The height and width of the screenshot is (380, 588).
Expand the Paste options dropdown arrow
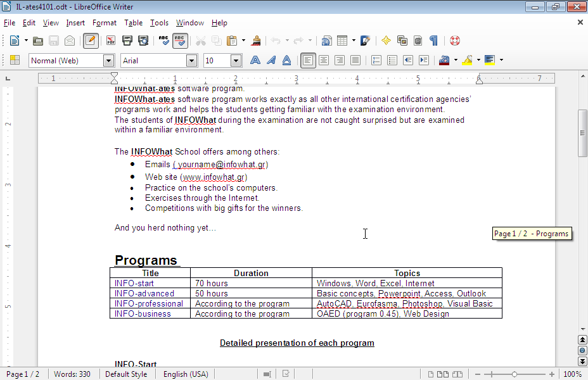(243, 41)
